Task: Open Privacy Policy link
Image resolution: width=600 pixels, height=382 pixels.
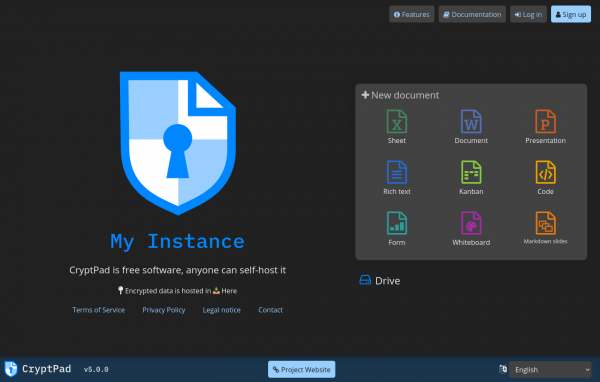Action: (164, 310)
